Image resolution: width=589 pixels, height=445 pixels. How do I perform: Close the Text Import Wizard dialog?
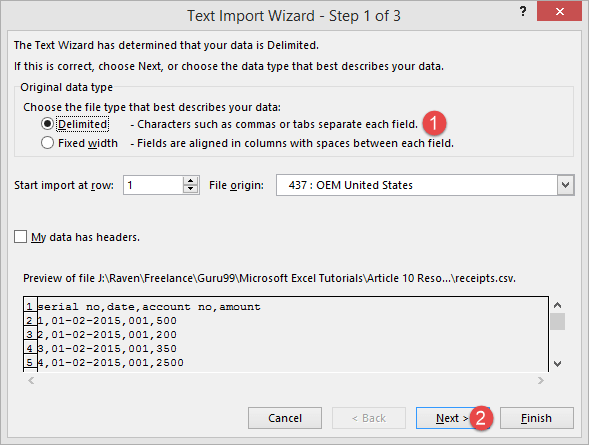560,12
